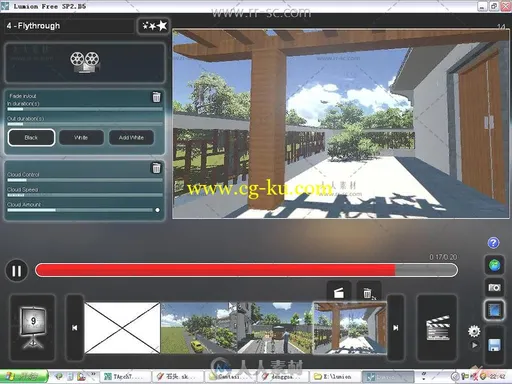Choose the Add White fade option
512x384 pixels.
click(131, 138)
